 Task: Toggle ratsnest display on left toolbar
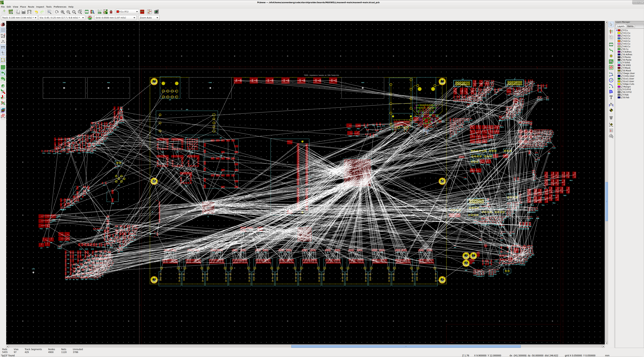[x=3, y=60]
